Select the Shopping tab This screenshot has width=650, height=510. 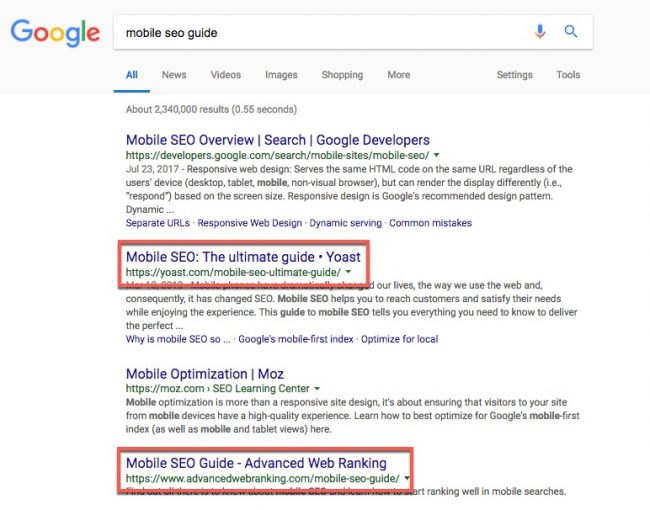click(342, 75)
